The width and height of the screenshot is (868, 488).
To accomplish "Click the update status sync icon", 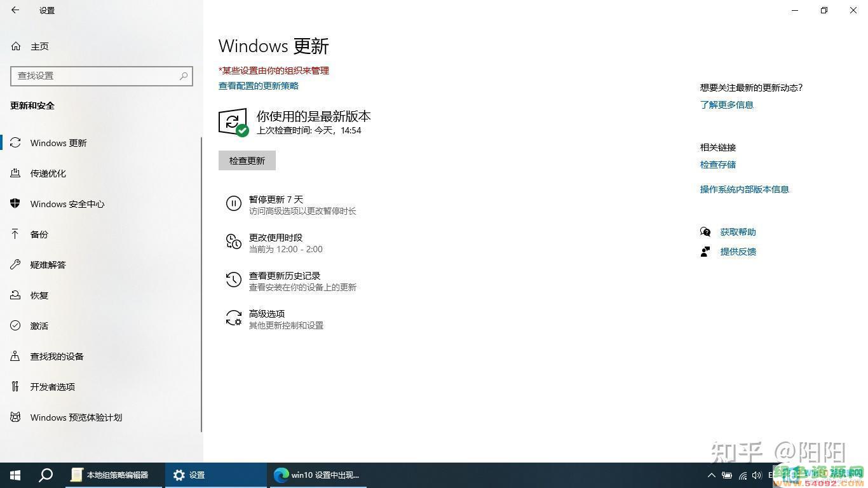I will pyautogui.click(x=233, y=122).
